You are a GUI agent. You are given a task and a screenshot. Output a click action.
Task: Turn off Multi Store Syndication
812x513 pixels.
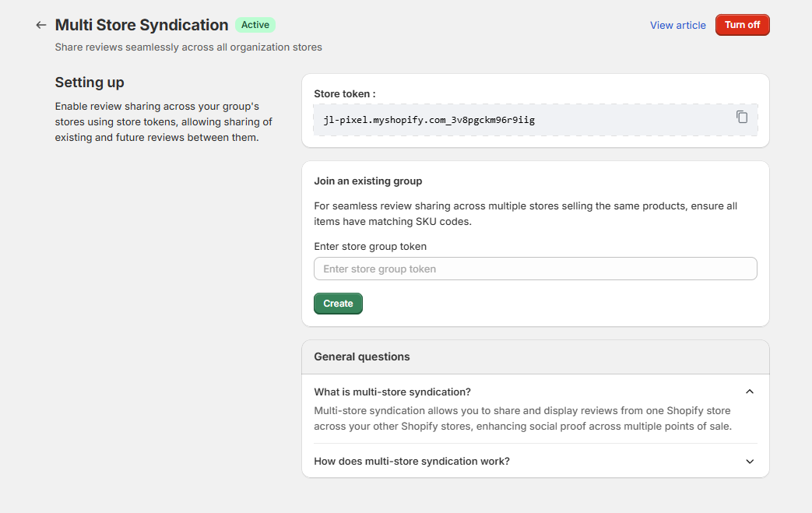click(742, 24)
